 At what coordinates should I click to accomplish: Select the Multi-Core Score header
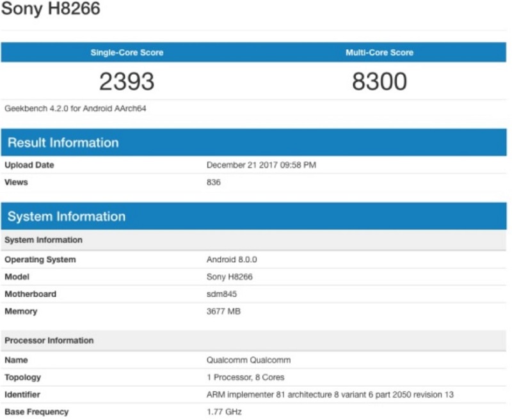(x=380, y=52)
